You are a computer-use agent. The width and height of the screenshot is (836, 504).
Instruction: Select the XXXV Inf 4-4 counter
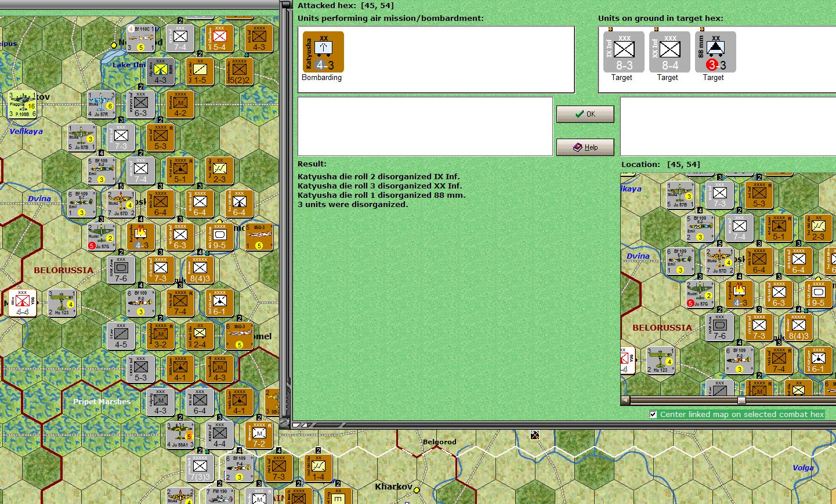pyautogui.click(x=220, y=436)
